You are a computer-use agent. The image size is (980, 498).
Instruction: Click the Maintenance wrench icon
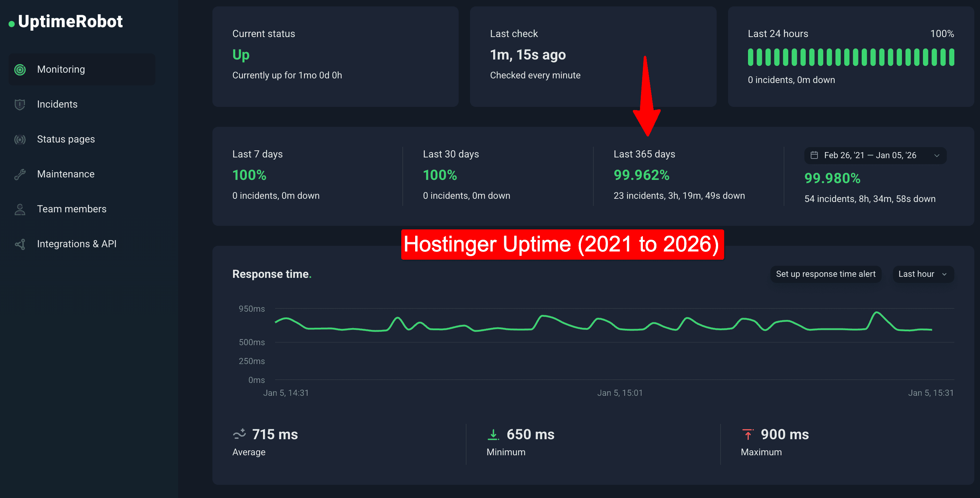click(x=20, y=174)
